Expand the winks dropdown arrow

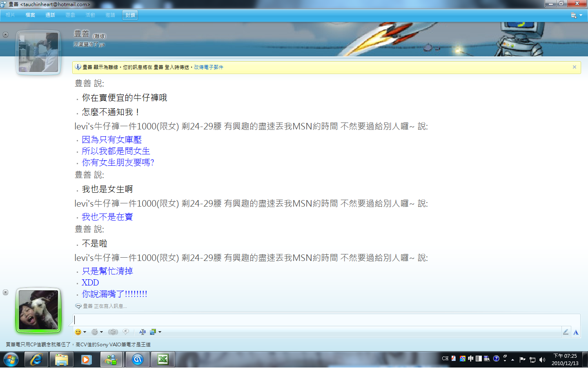(101, 332)
